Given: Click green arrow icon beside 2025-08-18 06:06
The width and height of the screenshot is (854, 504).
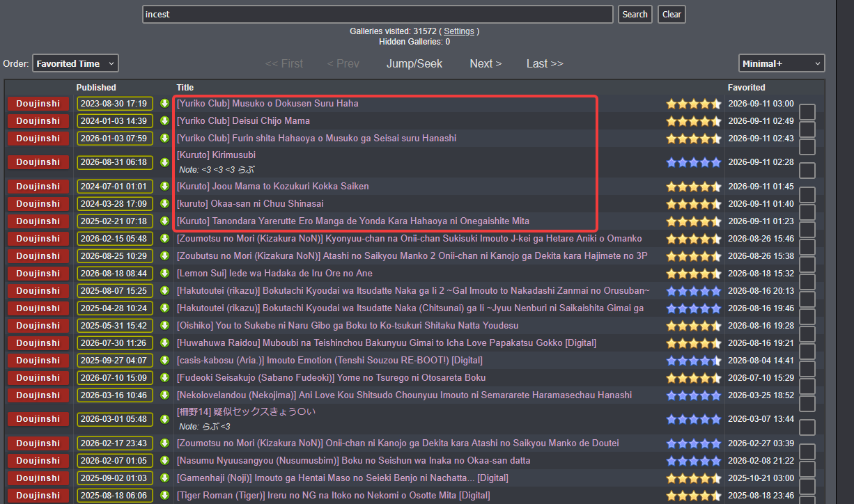Looking at the screenshot, I should [164, 496].
